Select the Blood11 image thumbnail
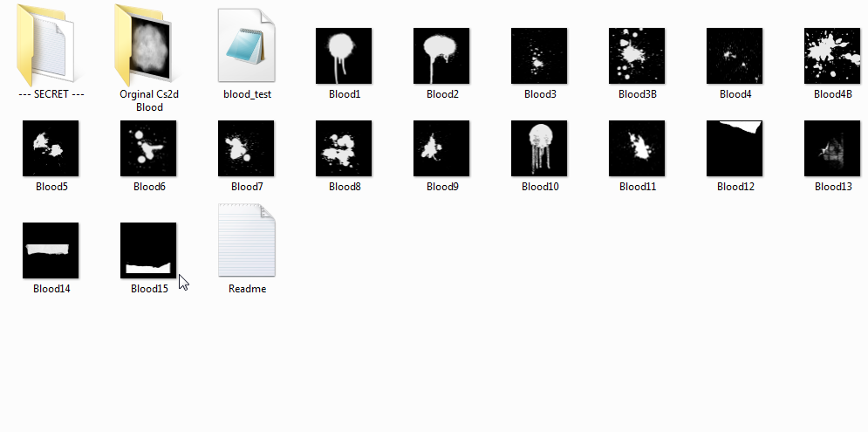This screenshot has width=868, height=432. (x=637, y=148)
